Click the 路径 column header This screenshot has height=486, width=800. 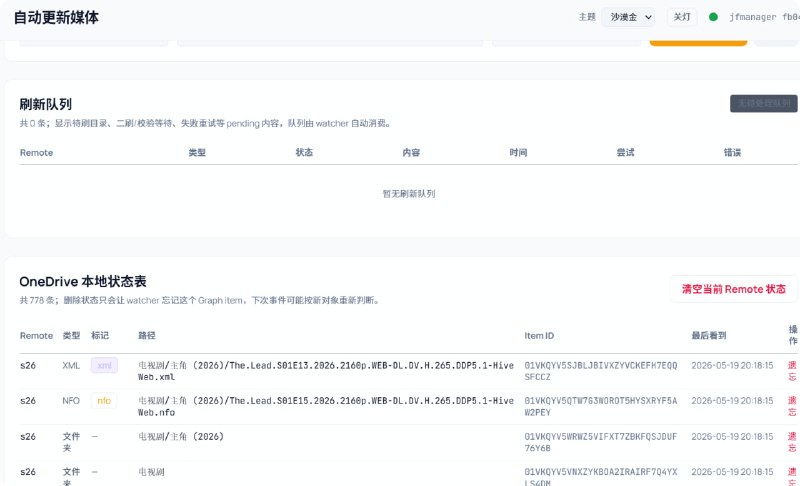[147, 336]
